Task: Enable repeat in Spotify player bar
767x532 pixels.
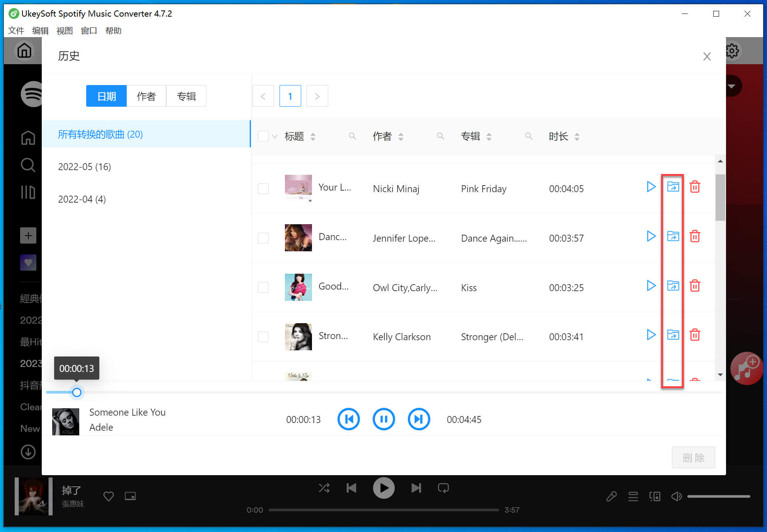Action: [x=443, y=488]
